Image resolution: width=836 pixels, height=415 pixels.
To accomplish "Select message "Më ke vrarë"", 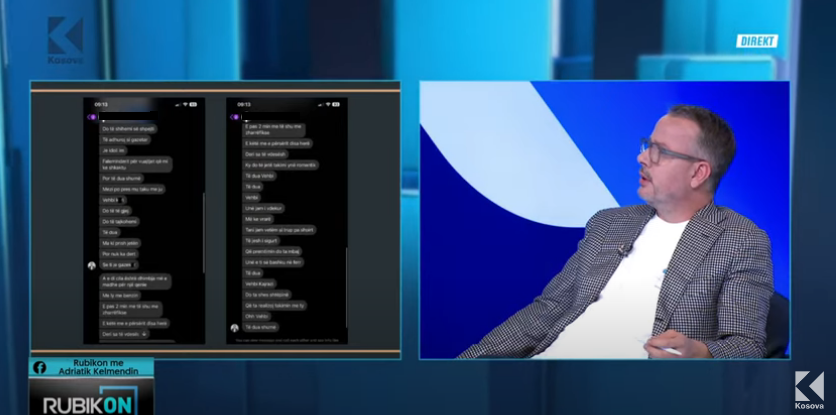I will click(259, 219).
